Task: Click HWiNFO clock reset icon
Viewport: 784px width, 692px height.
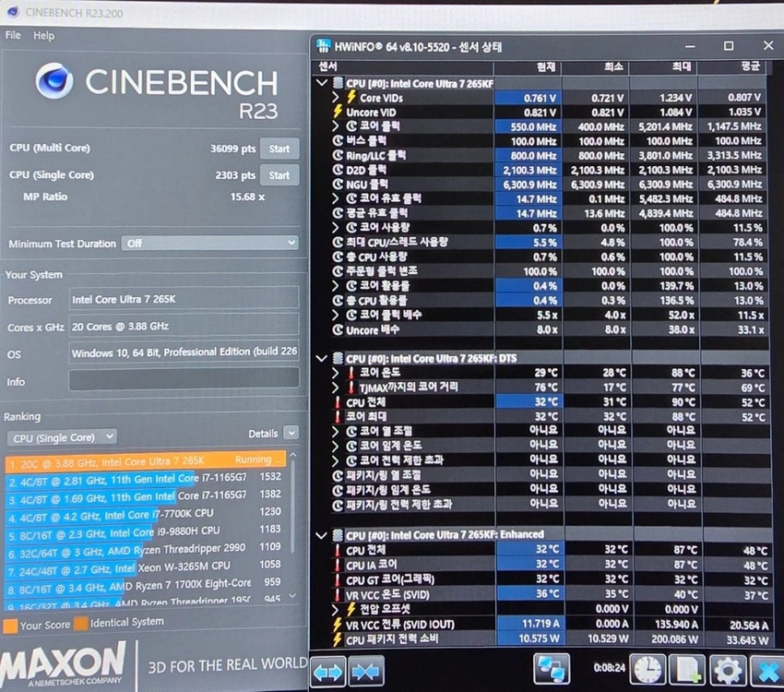Action: tap(647, 669)
